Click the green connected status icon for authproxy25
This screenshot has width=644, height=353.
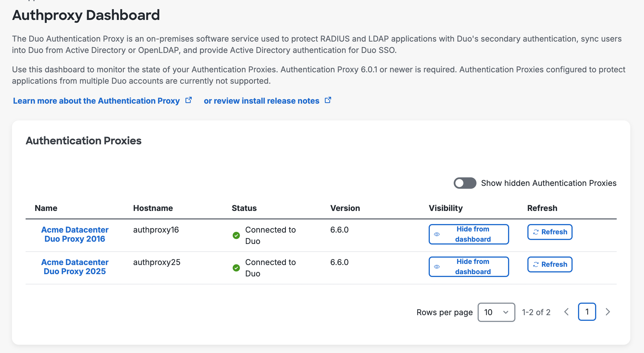click(236, 268)
